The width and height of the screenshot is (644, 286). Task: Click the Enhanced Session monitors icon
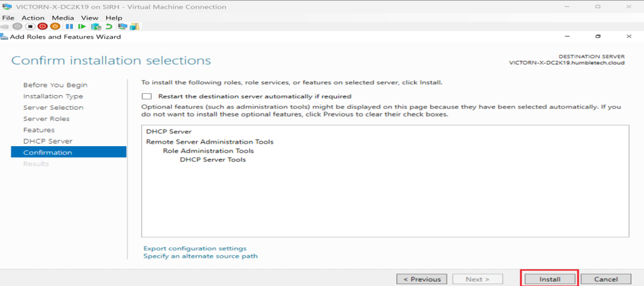click(121, 26)
